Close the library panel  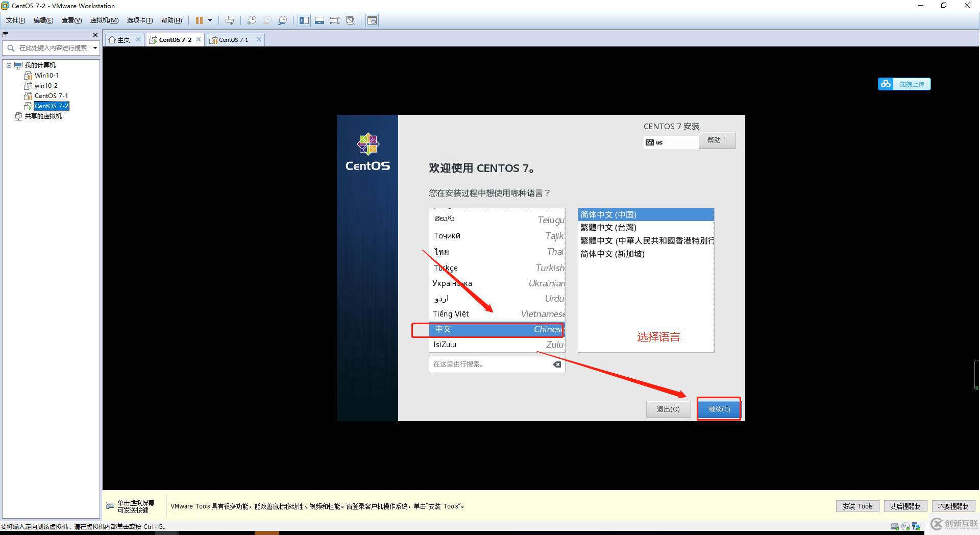tap(95, 35)
